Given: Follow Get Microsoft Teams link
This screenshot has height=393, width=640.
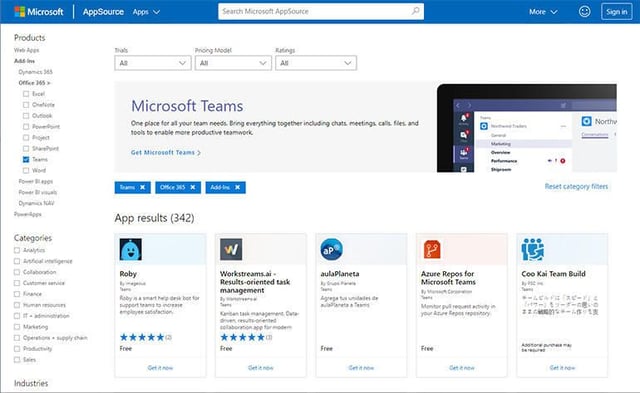Looking at the screenshot, I should pos(166,153).
